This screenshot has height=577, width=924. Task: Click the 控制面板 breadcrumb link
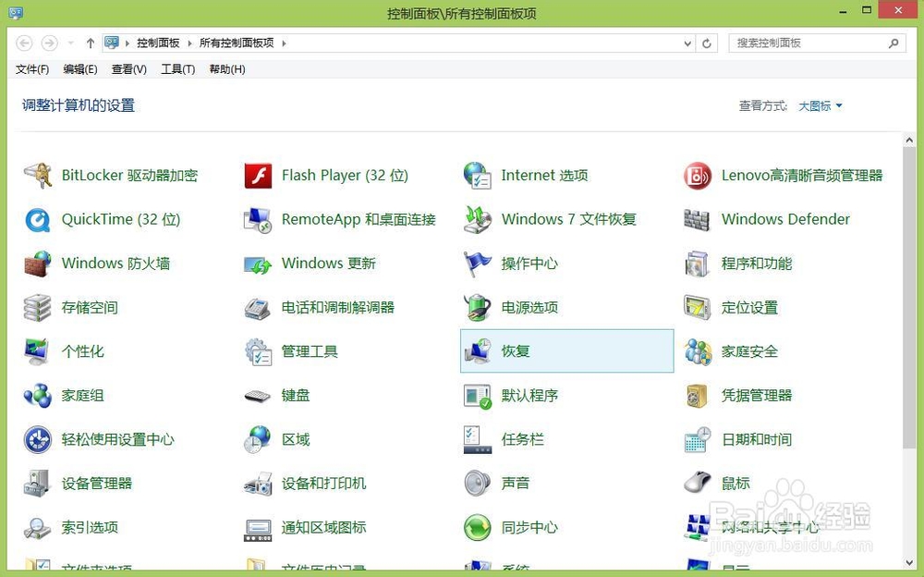click(x=158, y=43)
